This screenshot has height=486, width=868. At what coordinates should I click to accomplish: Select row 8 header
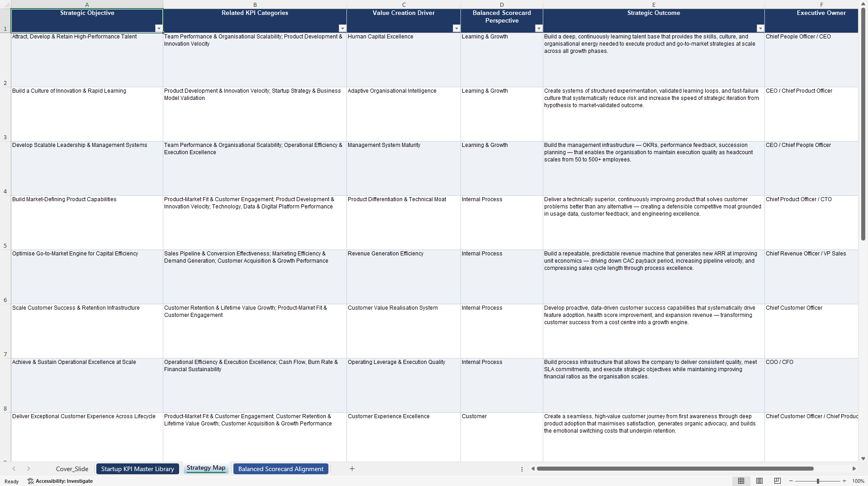pyautogui.click(x=5, y=385)
